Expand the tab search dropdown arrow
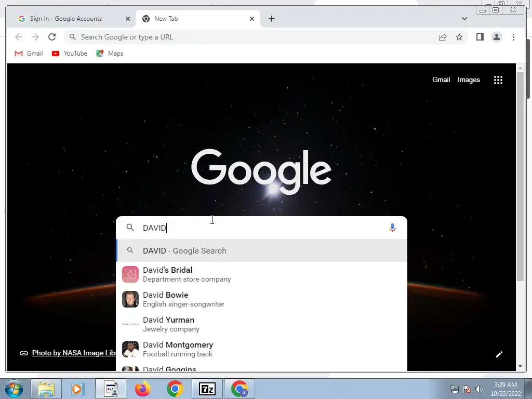Screen dimensions: 532x399 point(464,19)
